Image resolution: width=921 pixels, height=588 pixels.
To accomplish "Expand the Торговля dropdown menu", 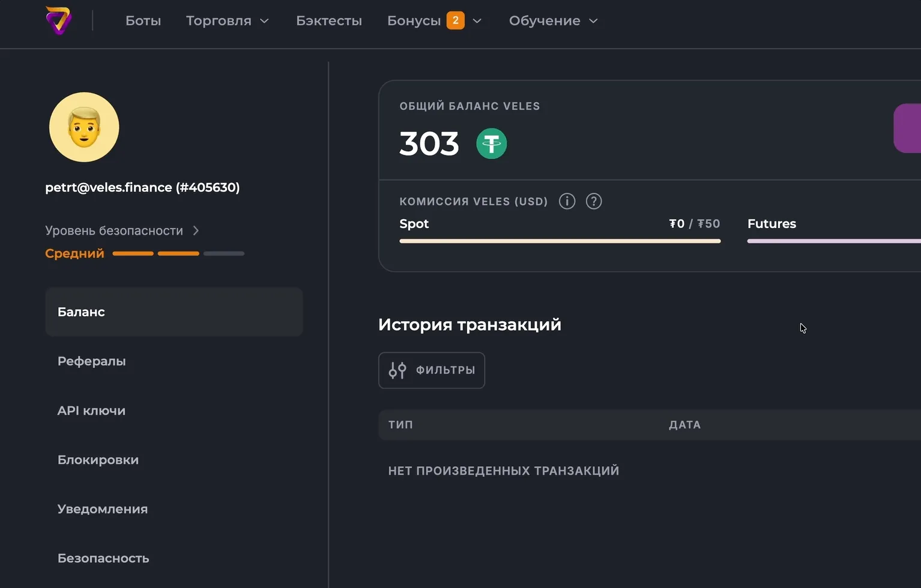I will coord(228,20).
